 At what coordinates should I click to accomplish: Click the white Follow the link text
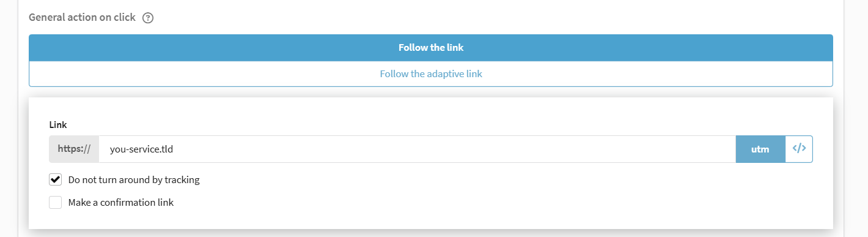pos(431,48)
